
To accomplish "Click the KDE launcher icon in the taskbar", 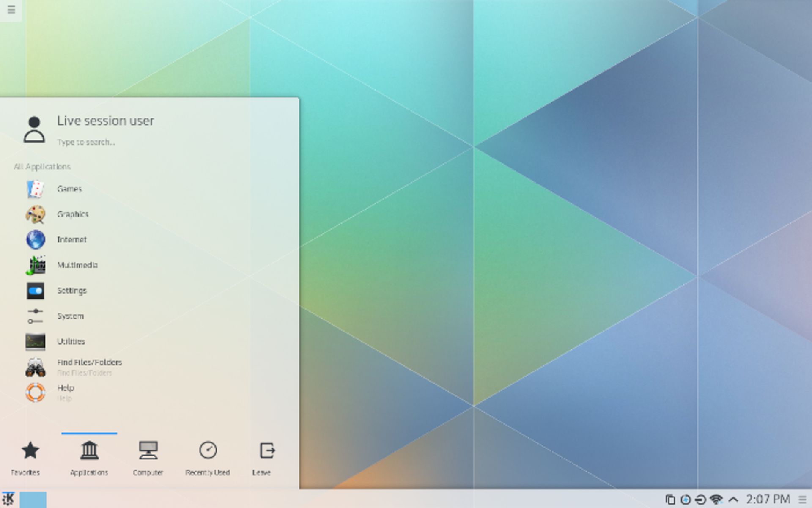I will (x=9, y=498).
